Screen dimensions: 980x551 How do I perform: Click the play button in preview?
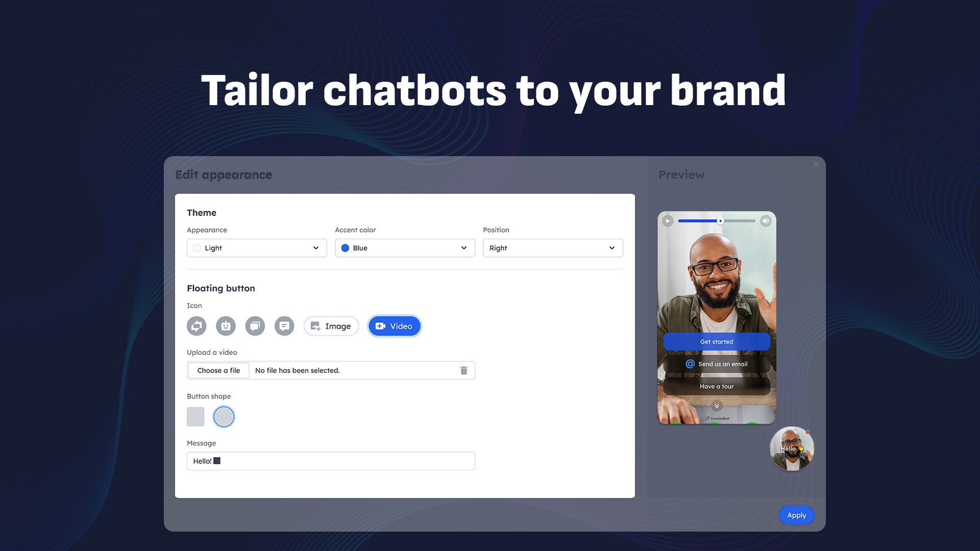[x=667, y=221]
